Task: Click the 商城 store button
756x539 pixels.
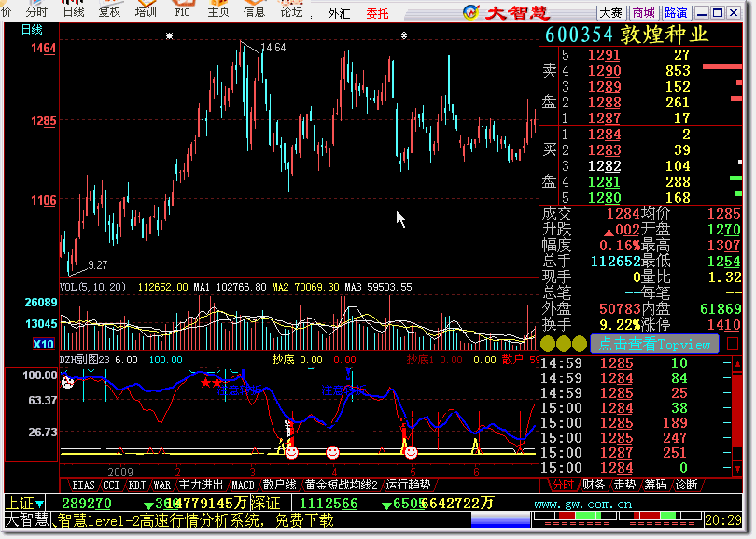Action: [644, 13]
